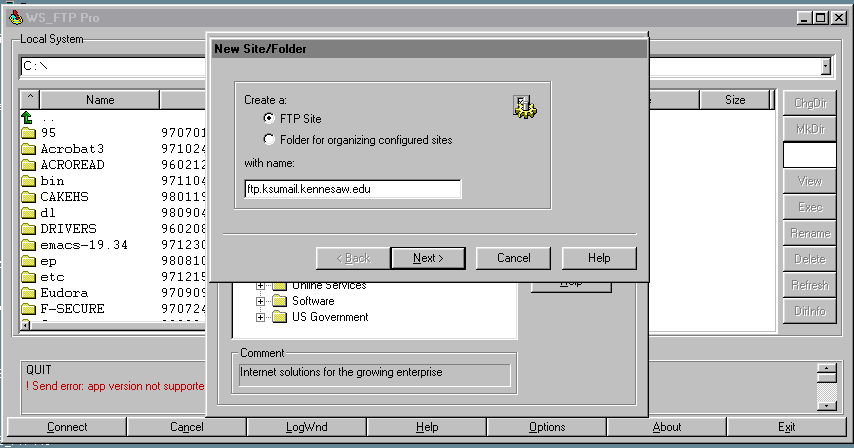Cancel the New Site/Folder dialog
Viewport: 854px width, 448px height.
(513, 258)
